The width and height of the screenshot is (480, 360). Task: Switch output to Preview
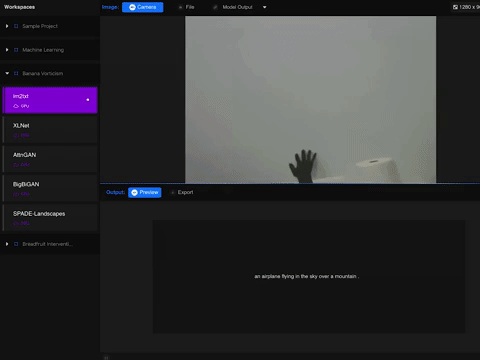[145, 192]
